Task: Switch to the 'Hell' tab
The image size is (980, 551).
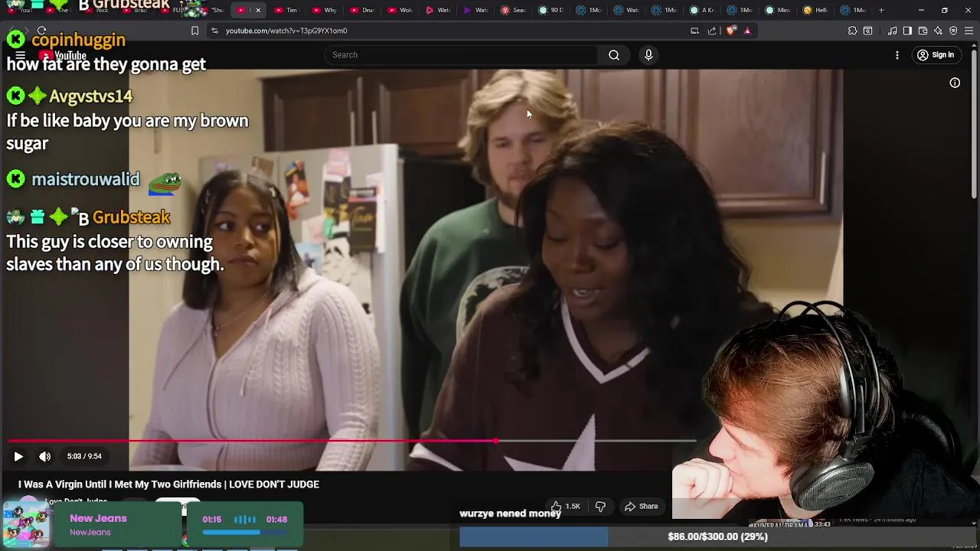Action: [814, 10]
